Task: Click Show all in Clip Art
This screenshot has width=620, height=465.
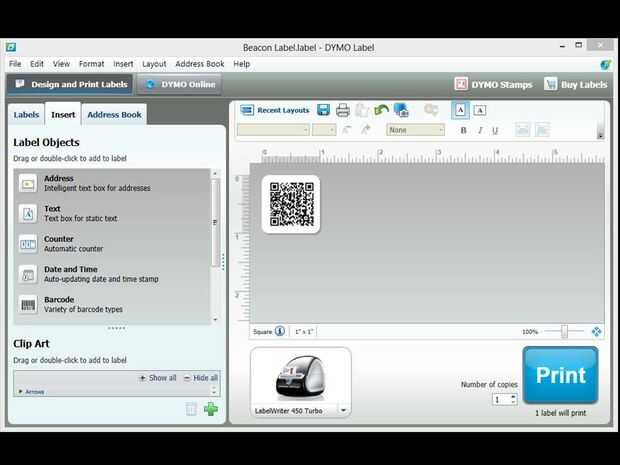Action: click(x=158, y=378)
